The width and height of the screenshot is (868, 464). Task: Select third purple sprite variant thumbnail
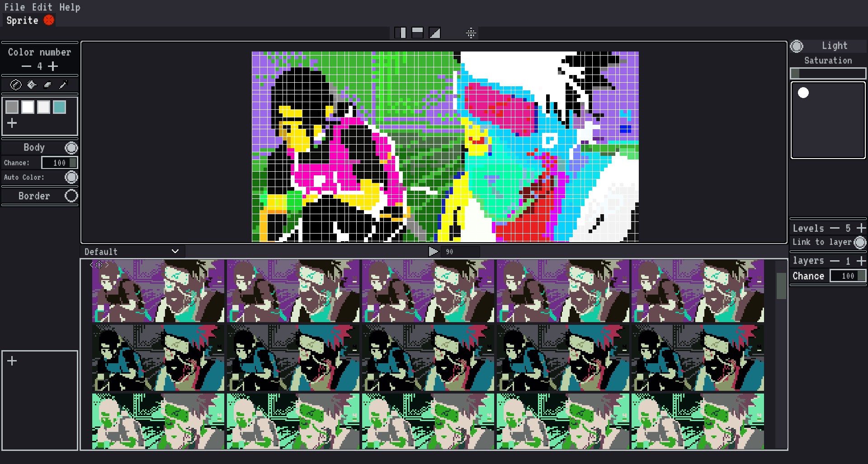(428, 291)
